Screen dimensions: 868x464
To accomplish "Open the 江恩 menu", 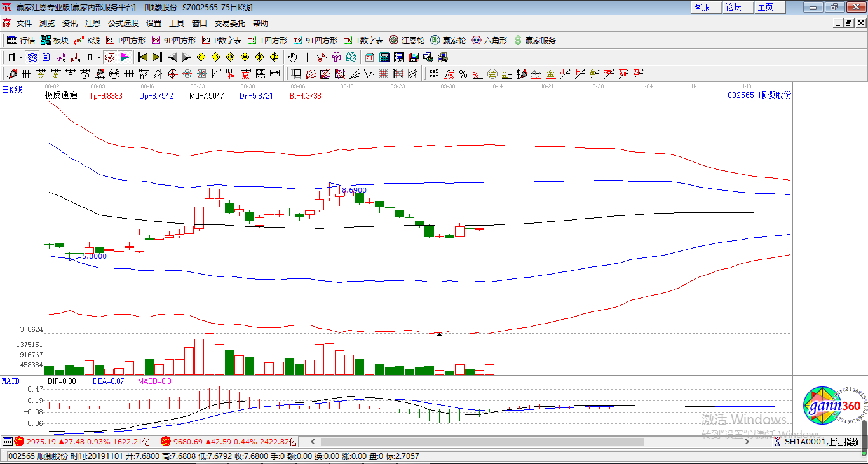I will coord(93,24).
